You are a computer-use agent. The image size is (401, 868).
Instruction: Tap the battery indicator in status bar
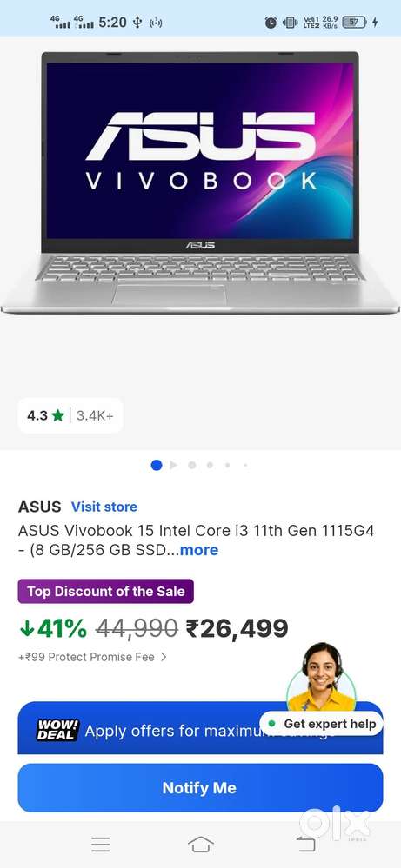(x=355, y=22)
